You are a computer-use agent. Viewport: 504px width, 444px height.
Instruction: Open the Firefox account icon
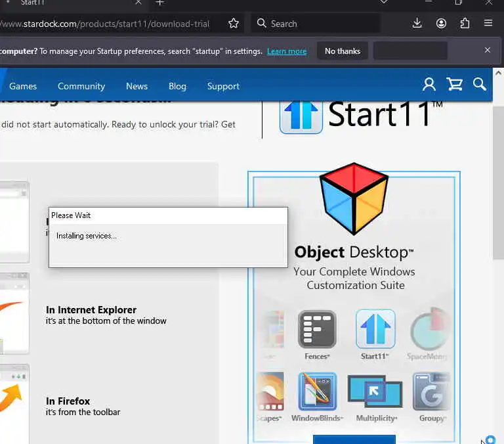(441, 23)
